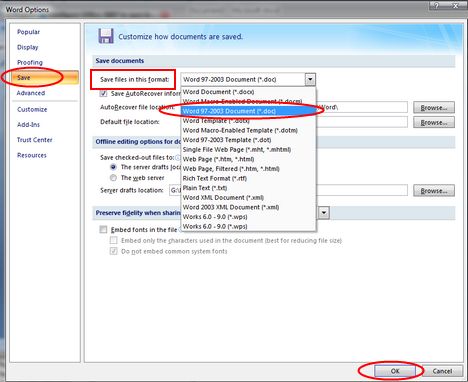Toggle Do not embed common system fonts
This screenshot has width=468, height=382.
pyautogui.click(x=114, y=251)
